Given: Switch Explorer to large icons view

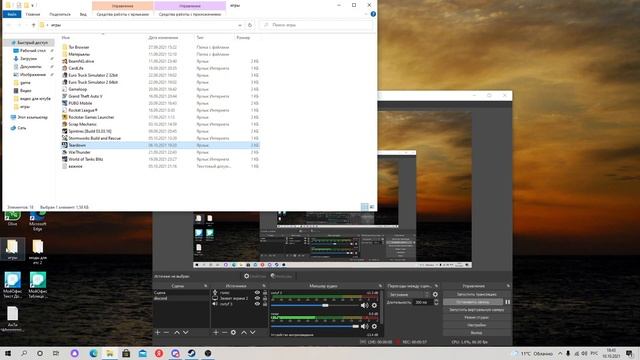Looking at the screenshot, I should point(372,207).
